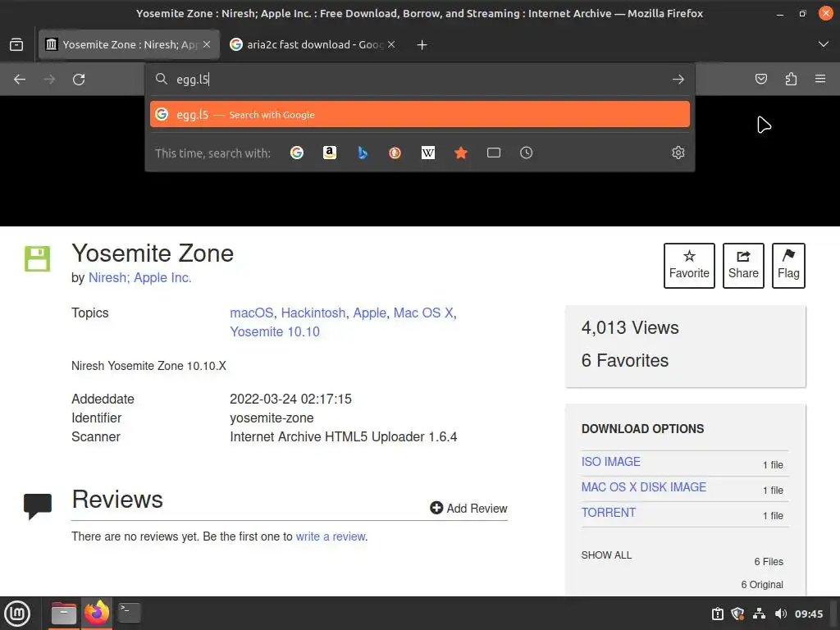Download the ISO IMAGE option
This screenshot has height=630, width=840.
point(610,461)
